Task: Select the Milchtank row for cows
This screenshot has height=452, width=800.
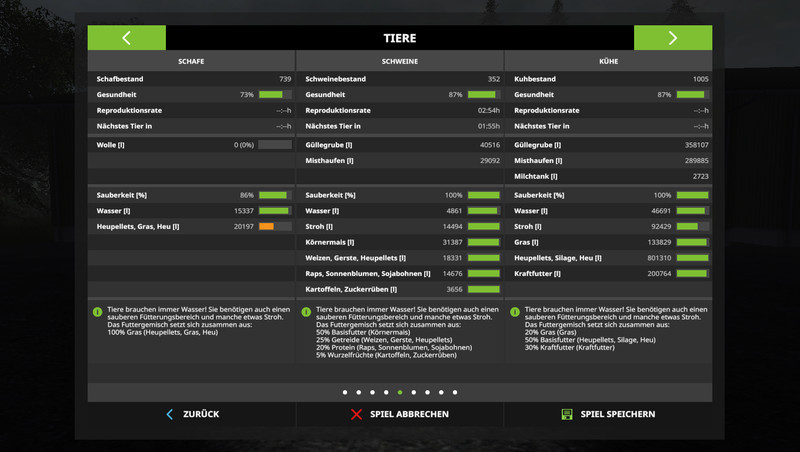Action: 608,176
